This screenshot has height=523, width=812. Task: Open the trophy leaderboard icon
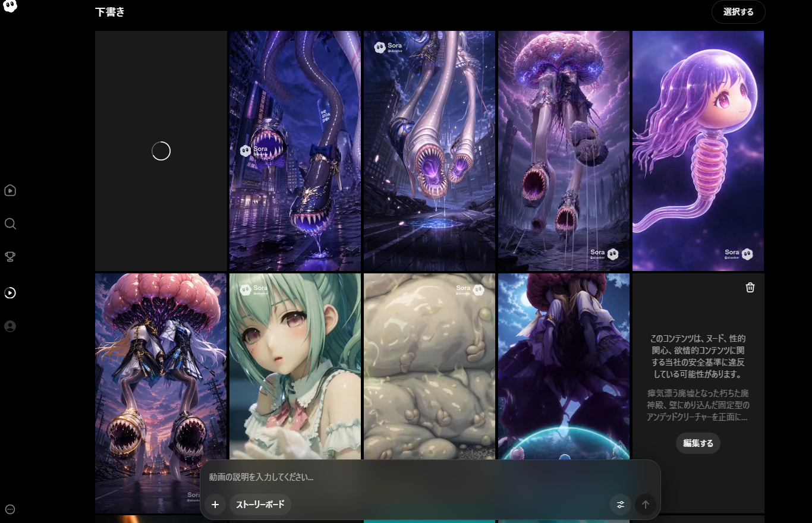coord(10,257)
